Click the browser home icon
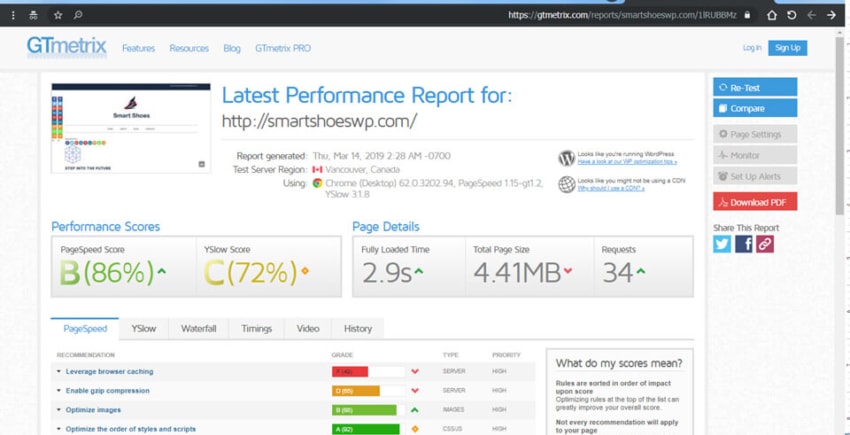This screenshot has height=435, width=850. 772,15
